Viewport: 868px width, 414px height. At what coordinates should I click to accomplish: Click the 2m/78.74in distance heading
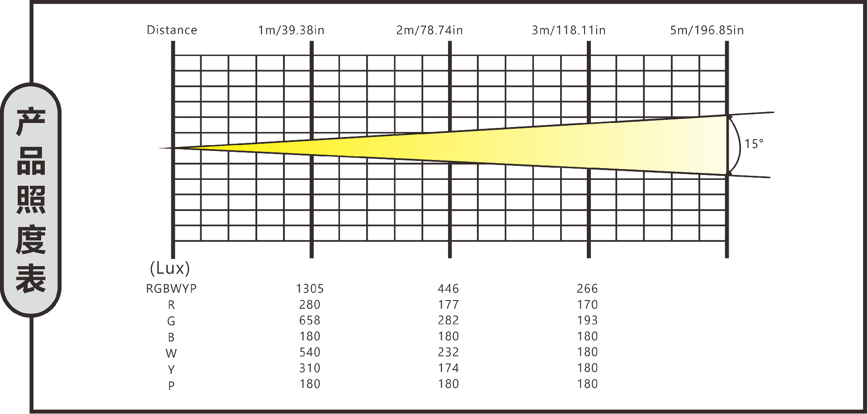click(429, 30)
